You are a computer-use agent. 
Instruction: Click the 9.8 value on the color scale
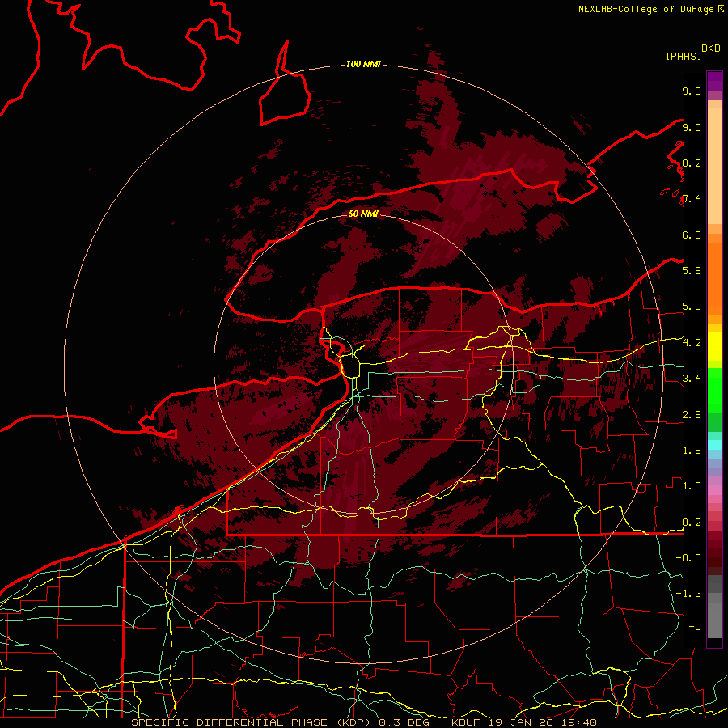[x=692, y=91]
